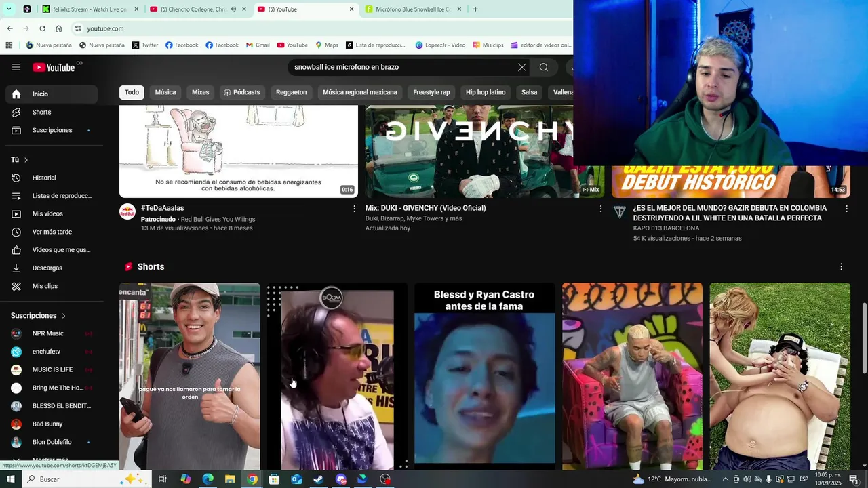Viewport: 868px width, 488px height.
Task: Click the browser address bar
Action: [319, 28]
